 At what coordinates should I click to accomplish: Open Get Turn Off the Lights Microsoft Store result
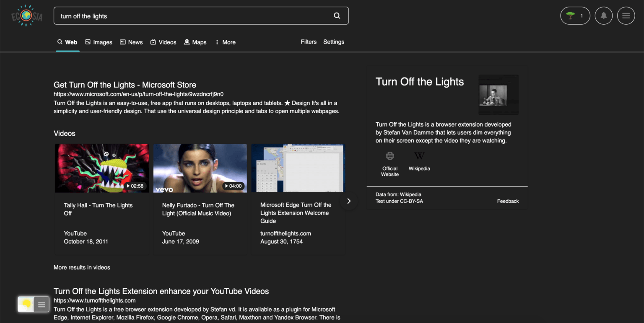point(125,85)
